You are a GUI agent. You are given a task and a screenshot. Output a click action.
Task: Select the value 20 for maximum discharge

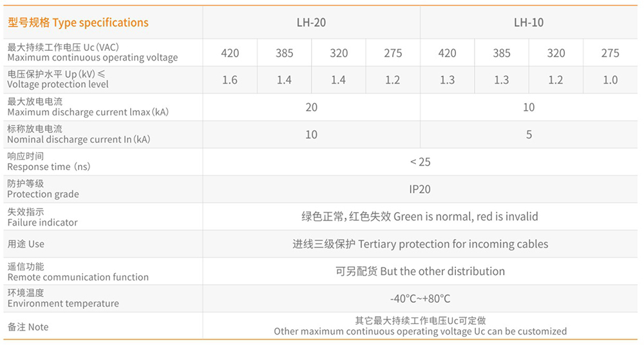311,108
